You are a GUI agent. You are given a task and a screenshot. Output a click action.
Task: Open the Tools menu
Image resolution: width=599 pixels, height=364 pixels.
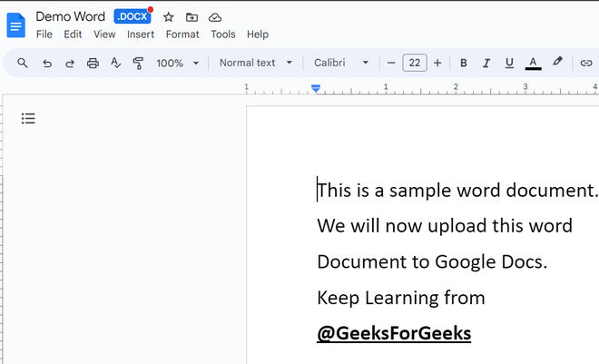pos(223,34)
